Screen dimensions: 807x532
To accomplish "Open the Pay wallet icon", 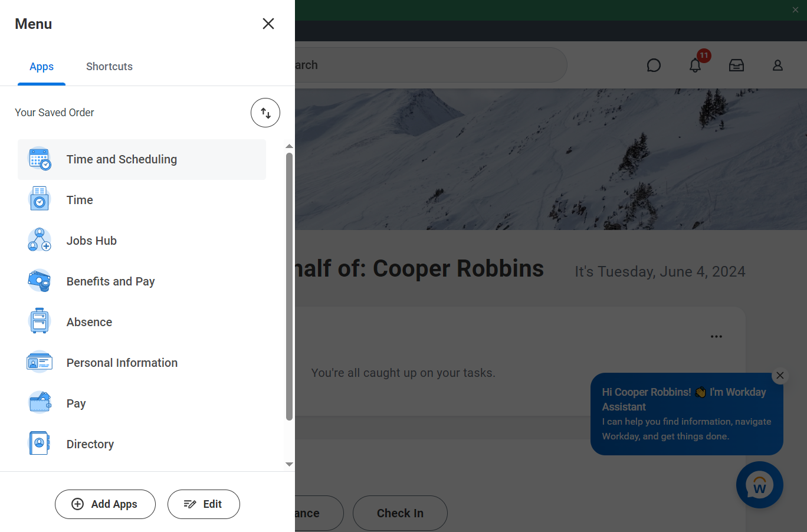I will 40,403.
